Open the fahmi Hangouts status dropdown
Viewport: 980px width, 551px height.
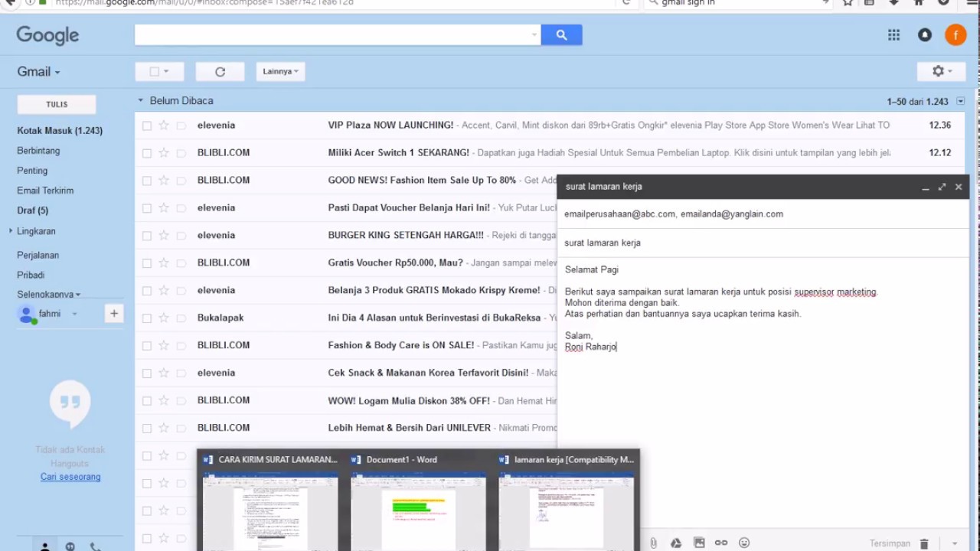[x=74, y=314]
